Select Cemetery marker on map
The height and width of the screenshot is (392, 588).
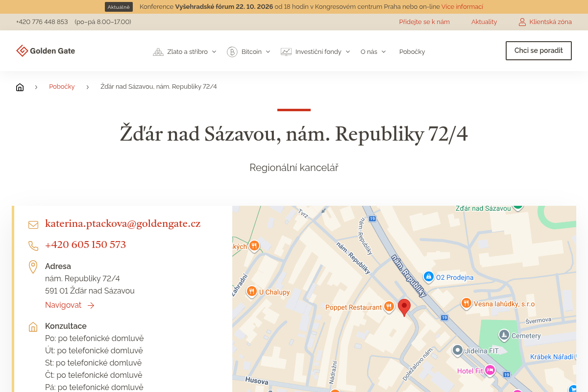point(504,335)
